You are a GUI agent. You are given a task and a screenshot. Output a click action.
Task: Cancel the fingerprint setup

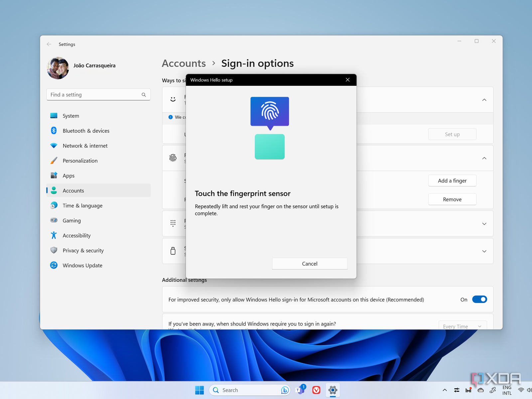point(309,264)
